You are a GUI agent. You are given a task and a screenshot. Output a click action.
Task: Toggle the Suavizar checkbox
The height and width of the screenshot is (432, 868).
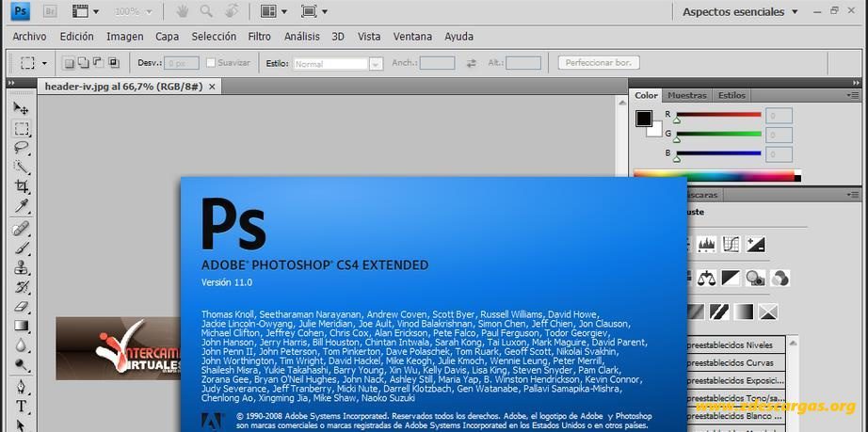coord(210,63)
